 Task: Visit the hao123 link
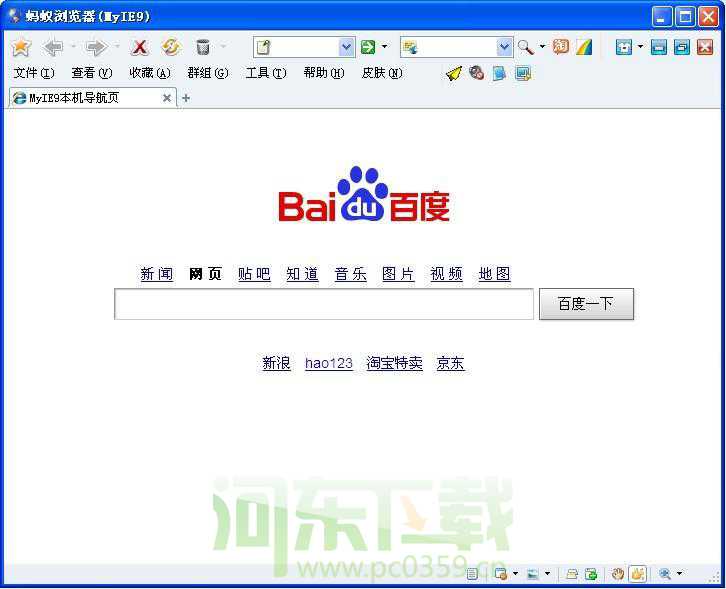(x=329, y=363)
